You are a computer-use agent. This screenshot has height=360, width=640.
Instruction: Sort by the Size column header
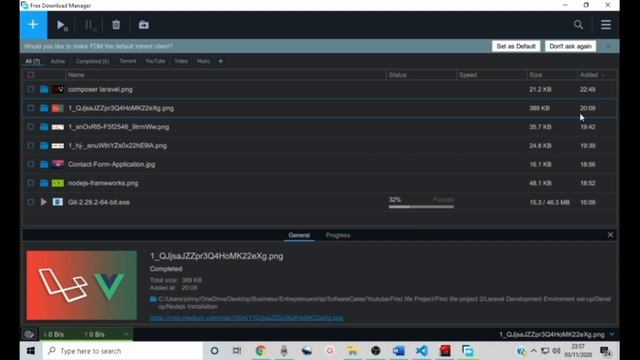[x=536, y=75]
